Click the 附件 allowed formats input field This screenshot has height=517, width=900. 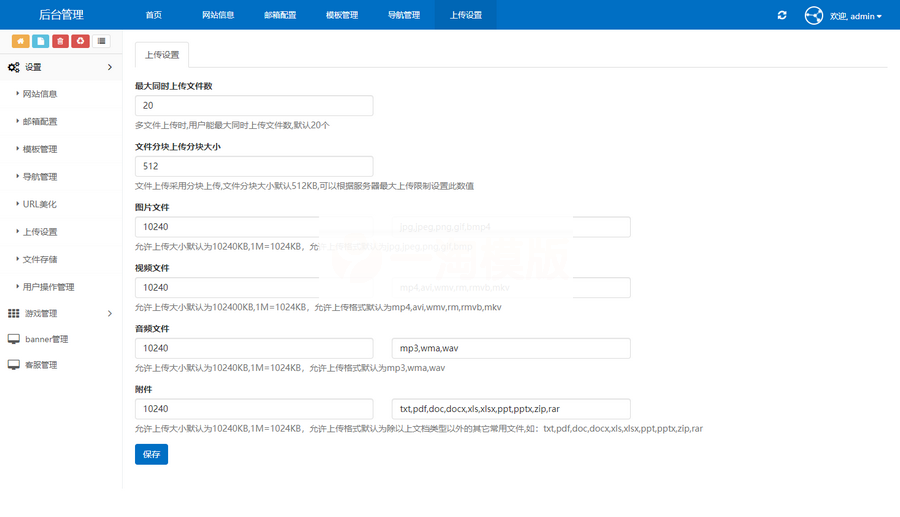point(510,409)
